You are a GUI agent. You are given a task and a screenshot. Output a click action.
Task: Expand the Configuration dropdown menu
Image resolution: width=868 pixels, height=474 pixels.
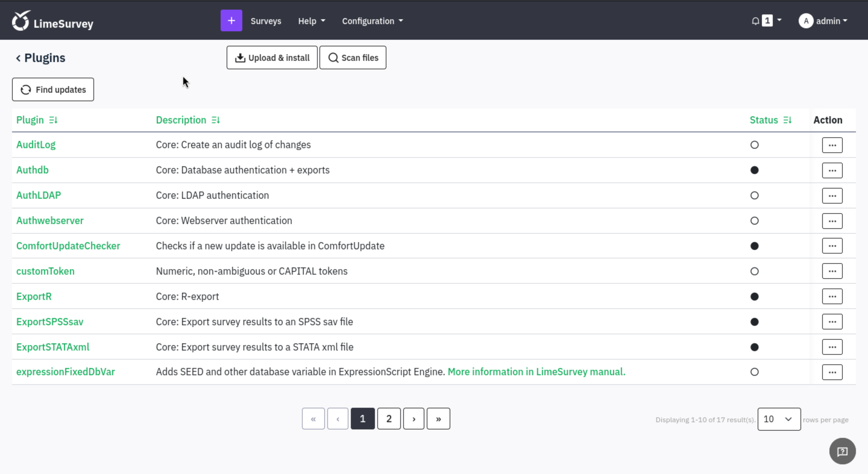click(372, 21)
